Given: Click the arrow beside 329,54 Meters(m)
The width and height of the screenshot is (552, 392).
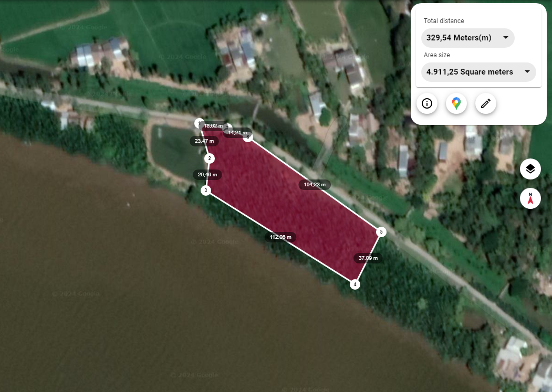Looking at the screenshot, I should tap(506, 37).
